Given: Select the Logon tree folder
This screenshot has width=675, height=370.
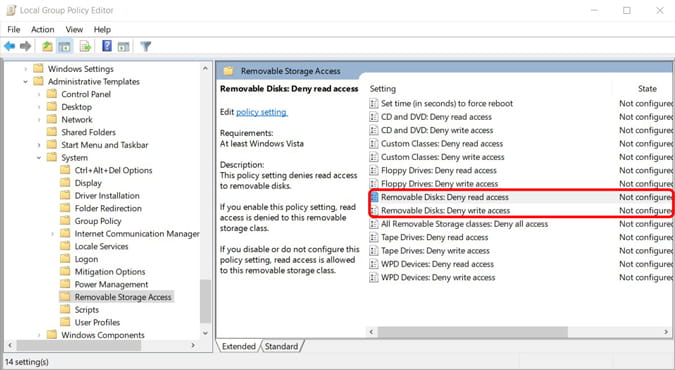Looking at the screenshot, I should 86,259.
